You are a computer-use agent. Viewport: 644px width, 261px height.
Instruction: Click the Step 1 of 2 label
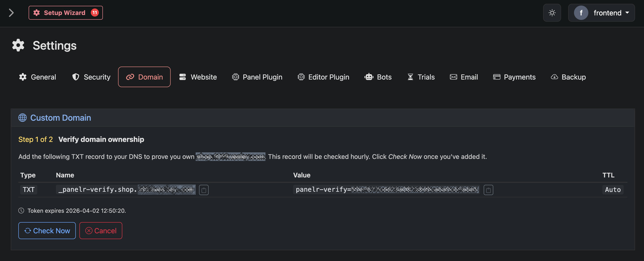point(36,139)
